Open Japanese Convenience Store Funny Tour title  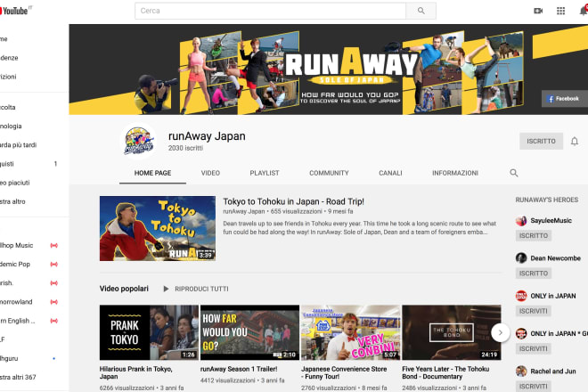pos(344,372)
